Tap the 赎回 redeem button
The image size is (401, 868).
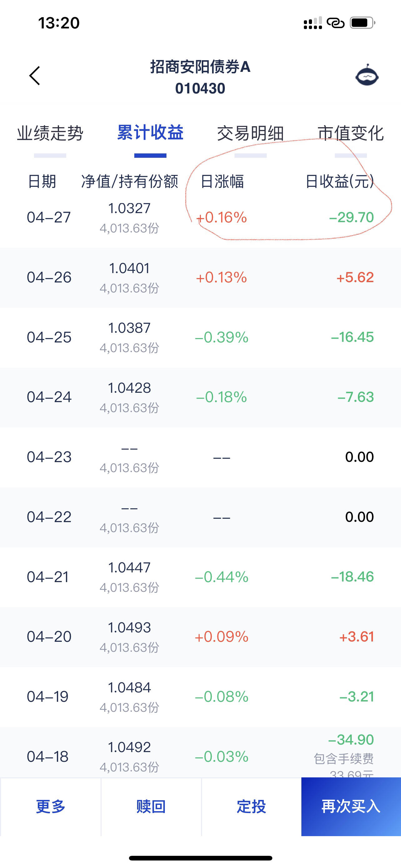tap(151, 806)
